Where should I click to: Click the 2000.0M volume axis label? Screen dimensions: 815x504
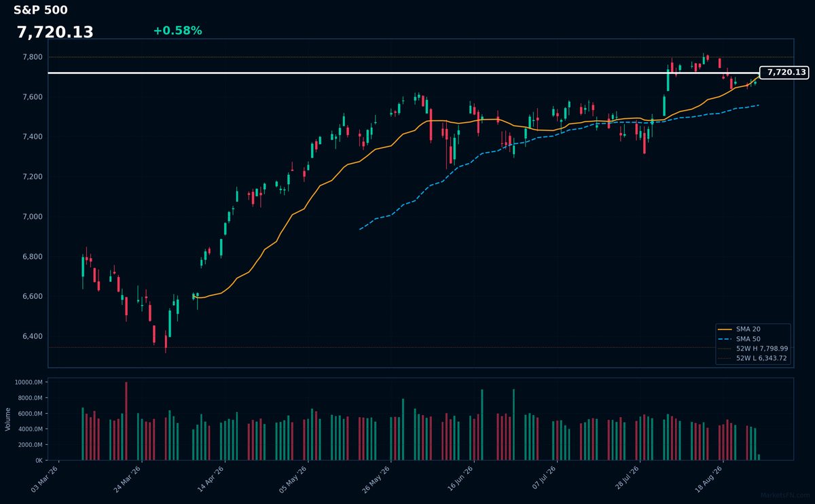click(31, 445)
